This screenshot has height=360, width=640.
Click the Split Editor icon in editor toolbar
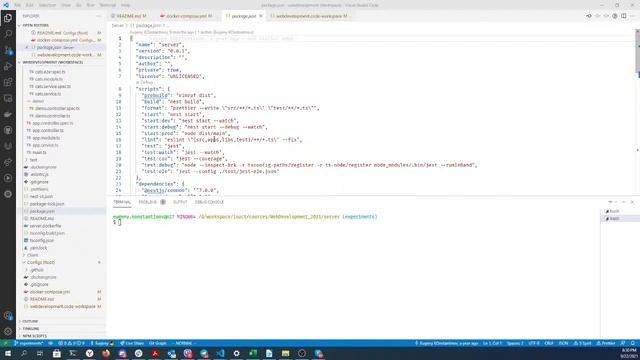tap(623, 16)
